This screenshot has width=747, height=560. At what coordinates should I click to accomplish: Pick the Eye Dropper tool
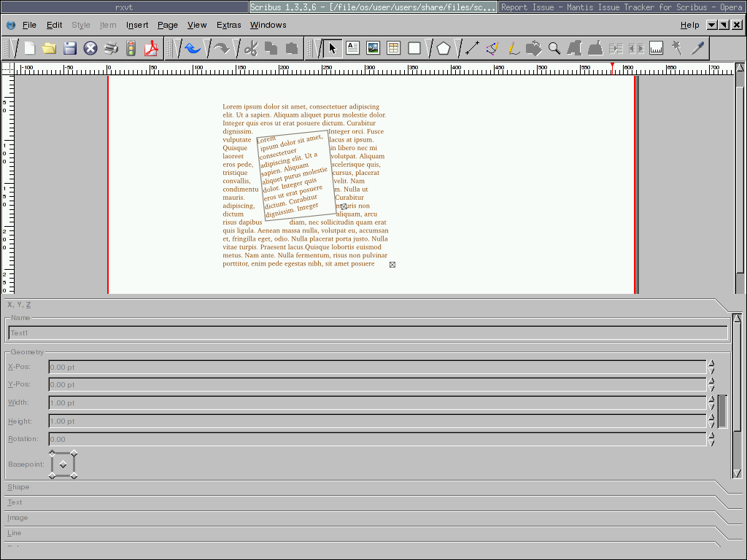coord(698,49)
